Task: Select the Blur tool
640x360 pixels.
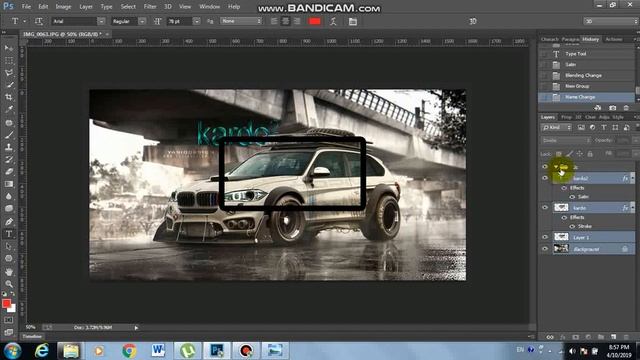Action: [9, 196]
